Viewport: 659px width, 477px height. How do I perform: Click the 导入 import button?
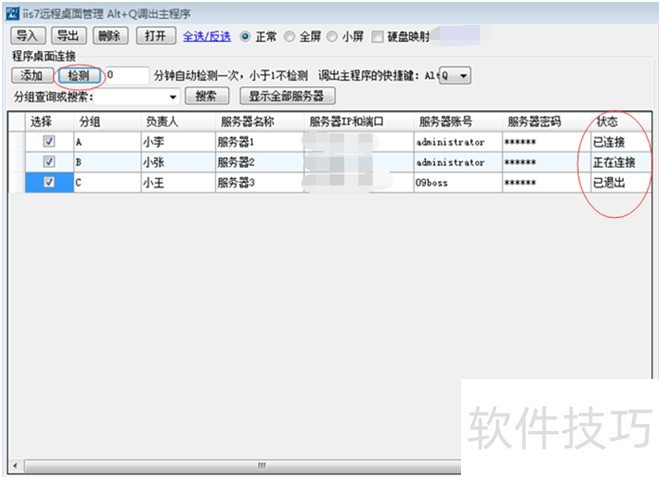point(28,36)
